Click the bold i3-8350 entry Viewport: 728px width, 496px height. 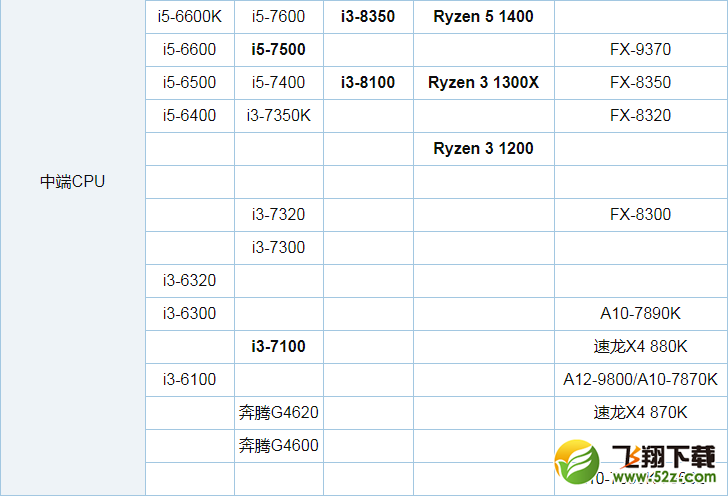click(368, 17)
